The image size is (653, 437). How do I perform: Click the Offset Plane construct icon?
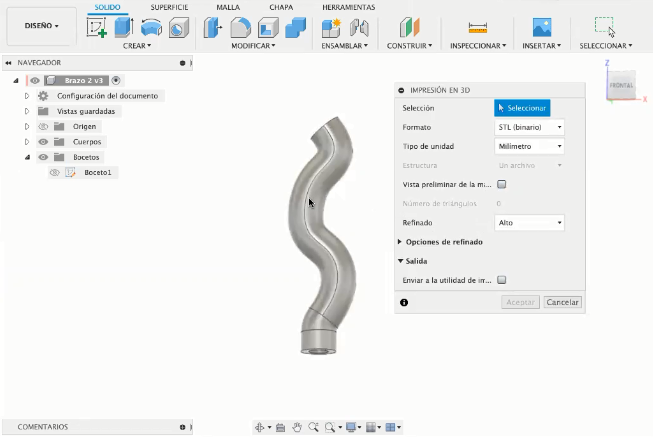tap(409, 27)
